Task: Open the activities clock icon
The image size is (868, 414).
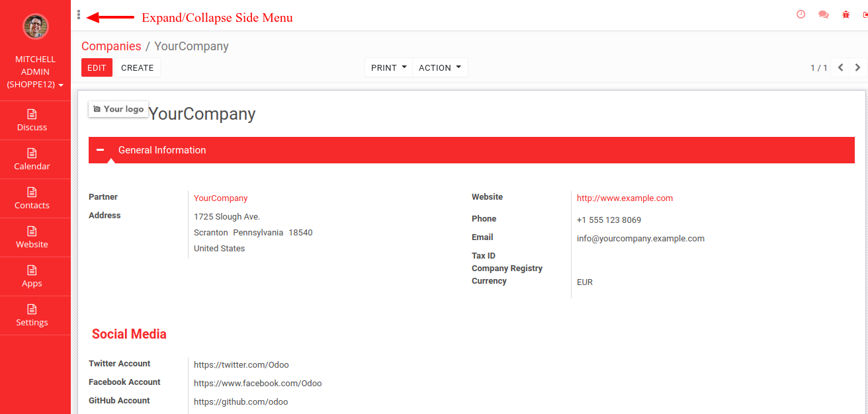Action: (801, 14)
